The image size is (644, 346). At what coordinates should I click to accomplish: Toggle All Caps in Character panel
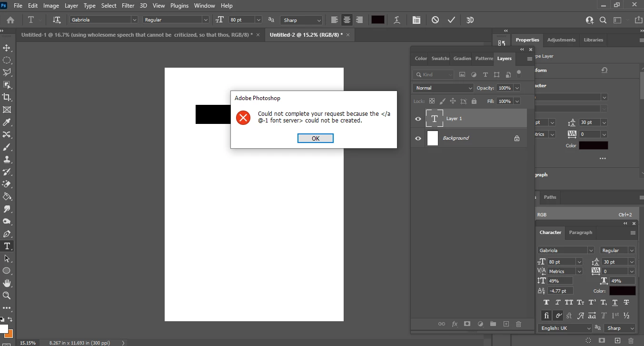coord(569,303)
